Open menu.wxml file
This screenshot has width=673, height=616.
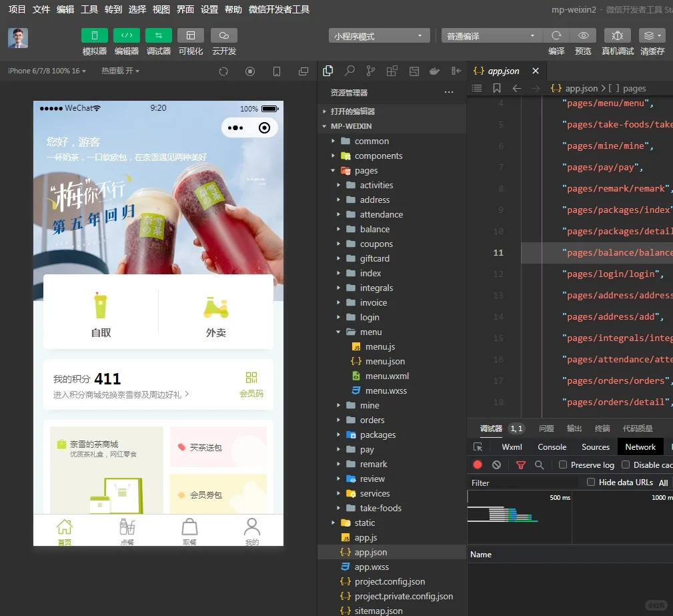(392, 376)
